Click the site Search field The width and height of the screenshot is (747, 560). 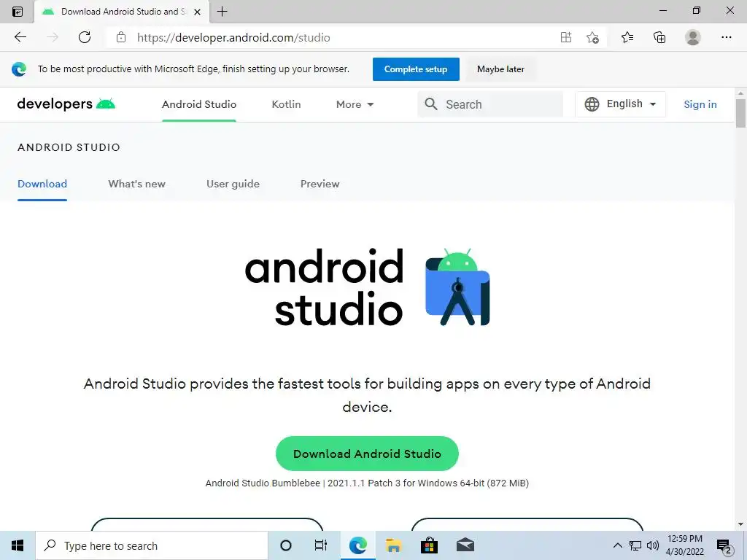pos(490,104)
